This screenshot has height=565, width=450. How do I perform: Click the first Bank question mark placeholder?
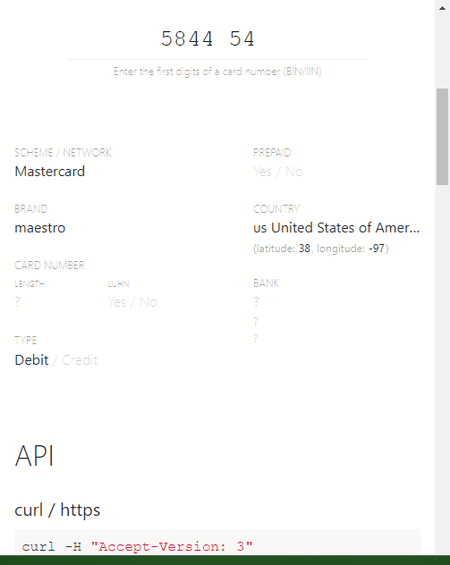(256, 302)
